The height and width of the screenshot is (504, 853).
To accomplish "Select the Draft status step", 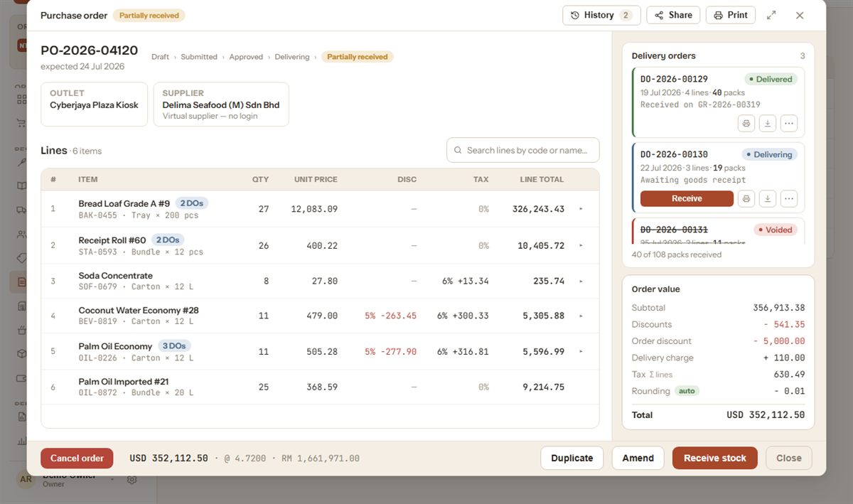I will point(160,57).
